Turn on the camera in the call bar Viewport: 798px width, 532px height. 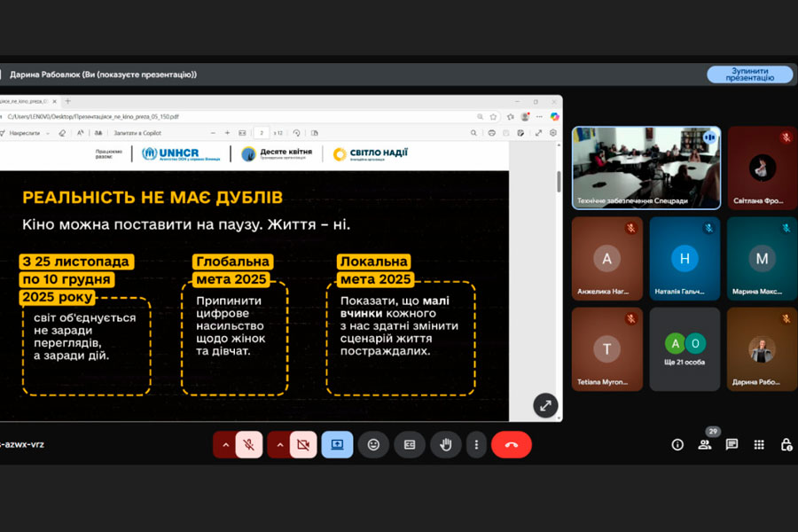click(x=302, y=444)
